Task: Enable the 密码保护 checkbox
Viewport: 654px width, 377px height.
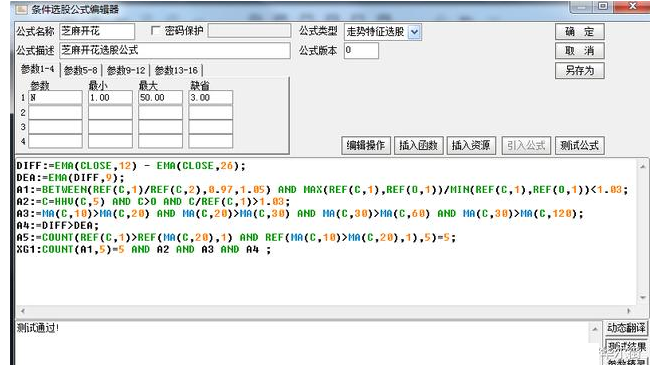Action: click(155, 30)
